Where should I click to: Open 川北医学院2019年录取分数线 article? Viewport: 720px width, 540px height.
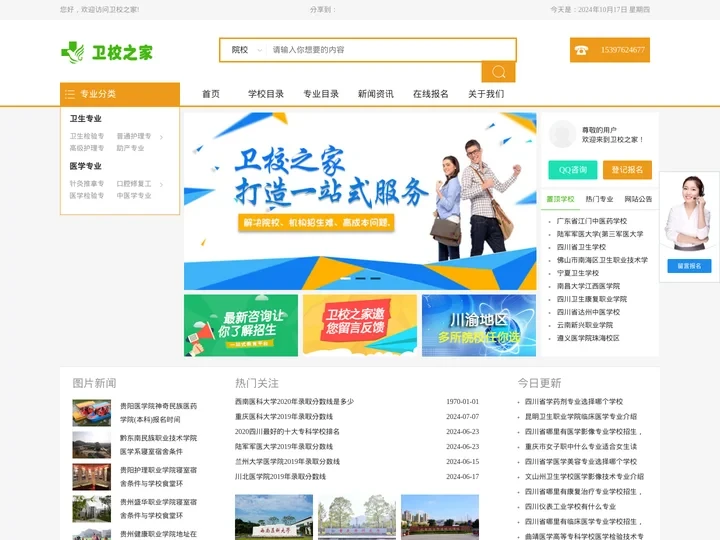(280, 477)
